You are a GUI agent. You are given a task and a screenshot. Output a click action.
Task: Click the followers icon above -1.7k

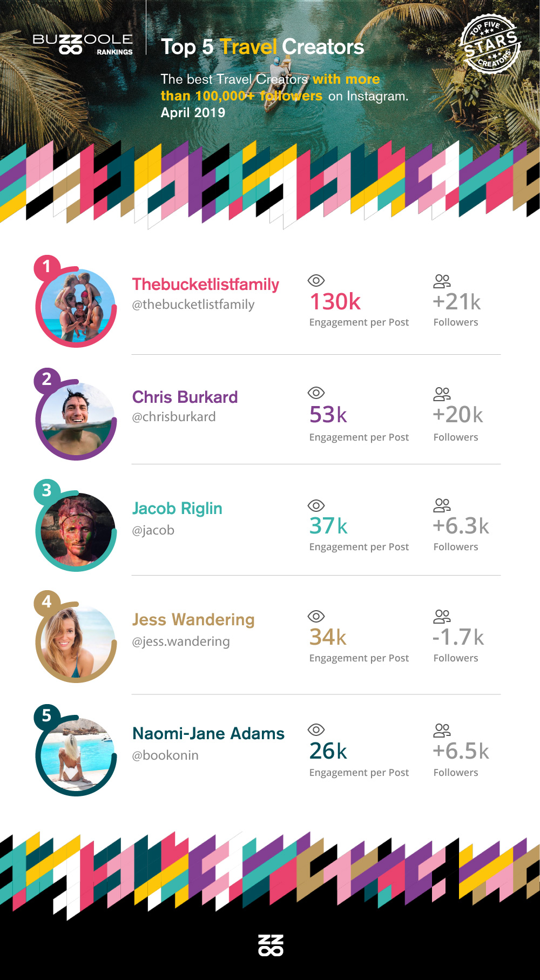(442, 616)
